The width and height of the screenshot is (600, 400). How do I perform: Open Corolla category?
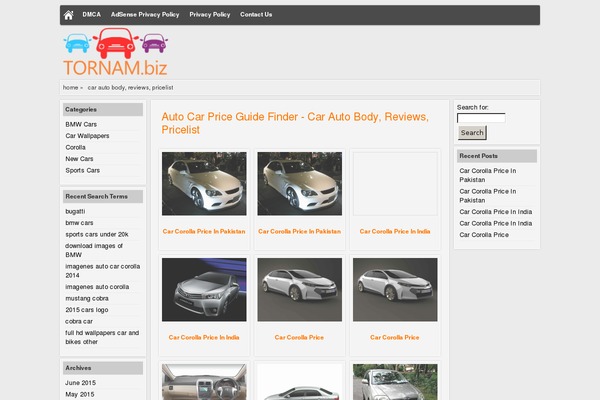75,147
